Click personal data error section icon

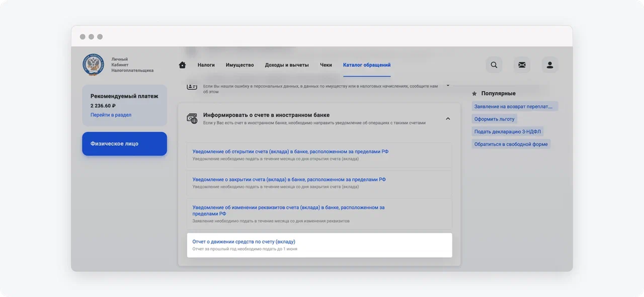coord(192,86)
